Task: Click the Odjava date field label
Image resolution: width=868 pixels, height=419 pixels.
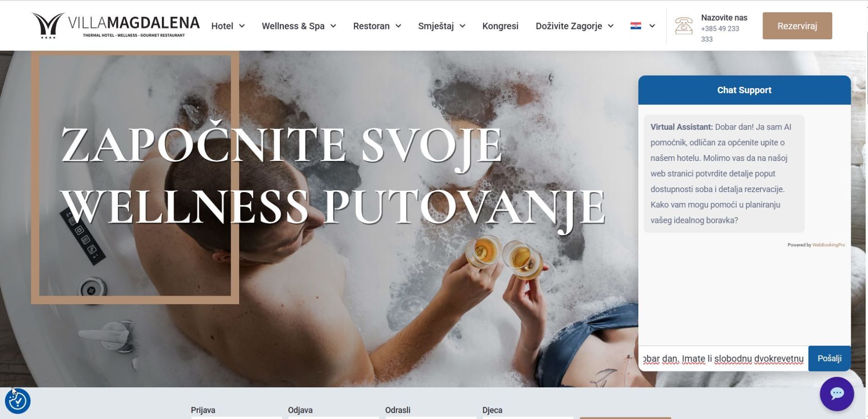Action: (x=300, y=410)
